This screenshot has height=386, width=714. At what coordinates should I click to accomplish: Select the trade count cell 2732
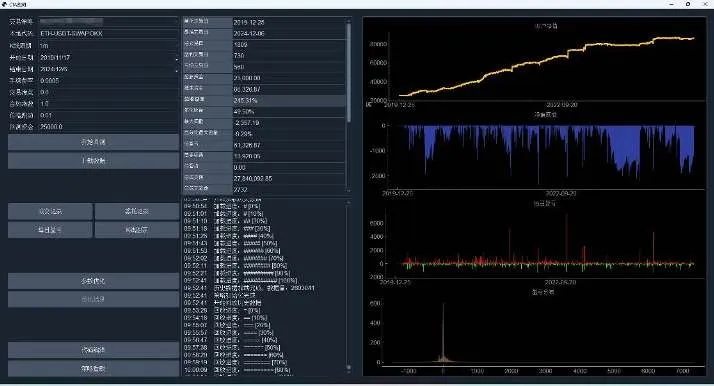click(289, 189)
